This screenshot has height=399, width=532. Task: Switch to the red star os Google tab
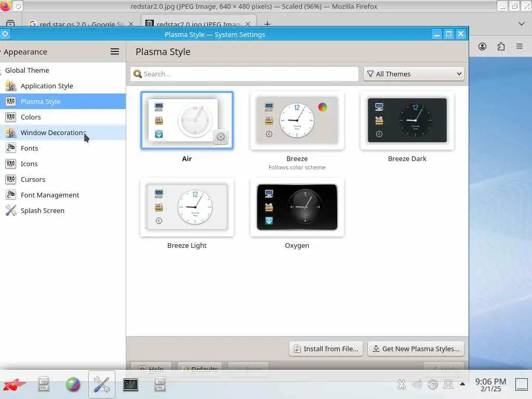click(81, 24)
